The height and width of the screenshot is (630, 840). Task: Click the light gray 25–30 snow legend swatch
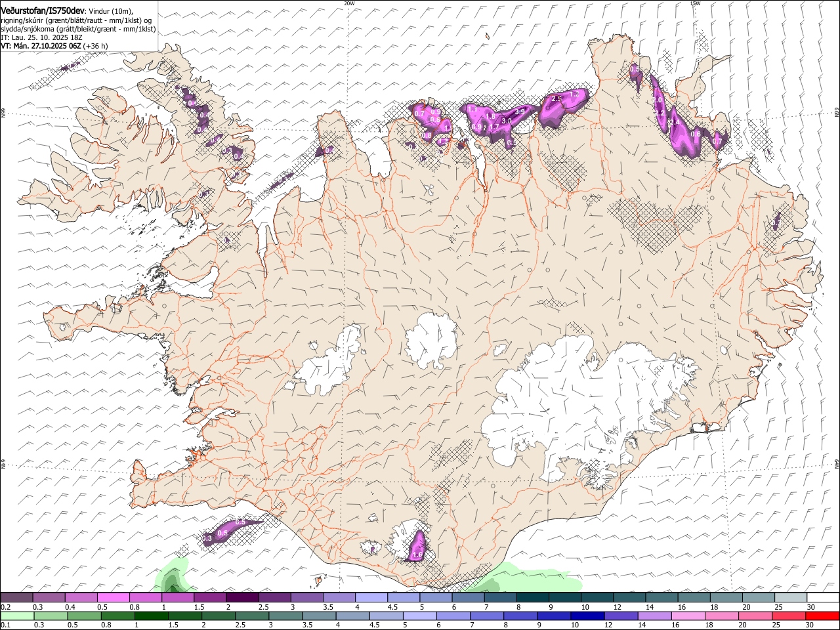790,597
